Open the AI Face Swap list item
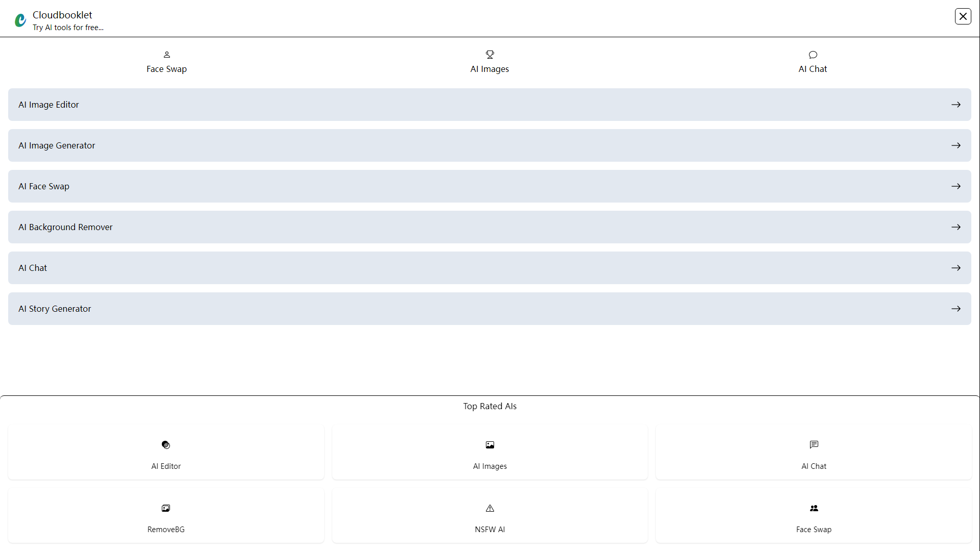Screen dimensions: 980x551 489,186
